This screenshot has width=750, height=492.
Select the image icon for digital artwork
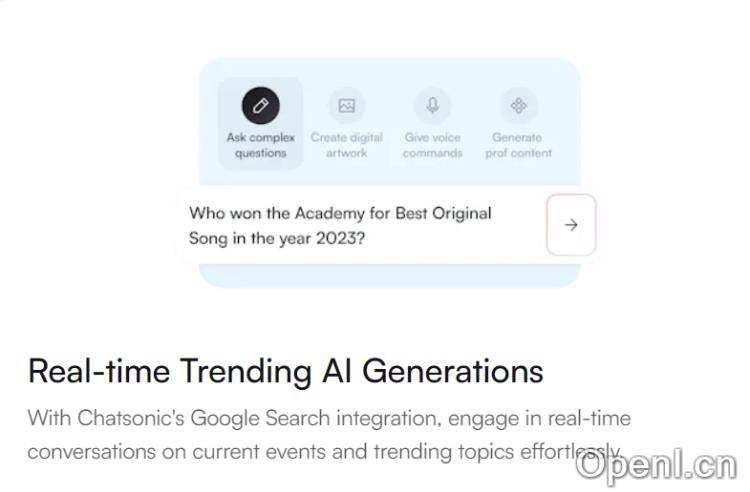coord(347,105)
